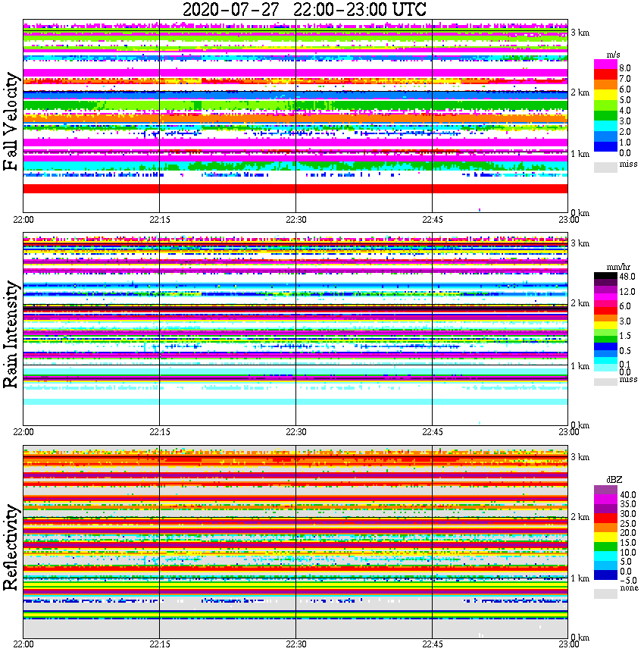Click the "Fall Velocity" axis label
Screen dimensions: 644x658
(11, 121)
